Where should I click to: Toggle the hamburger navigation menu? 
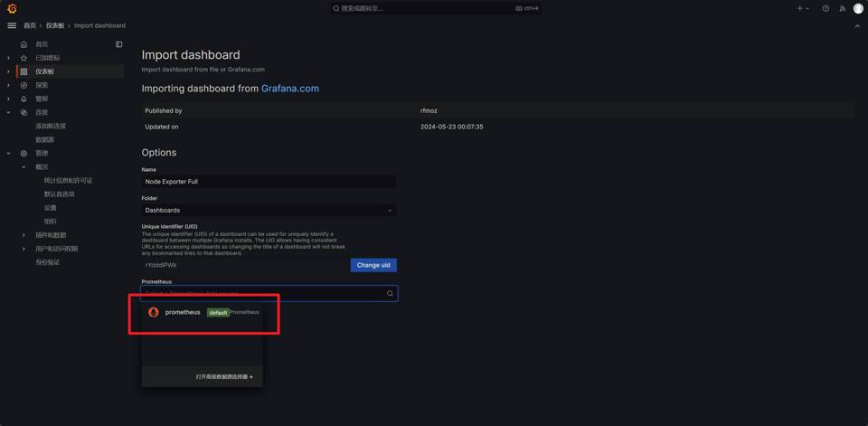coord(12,25)
